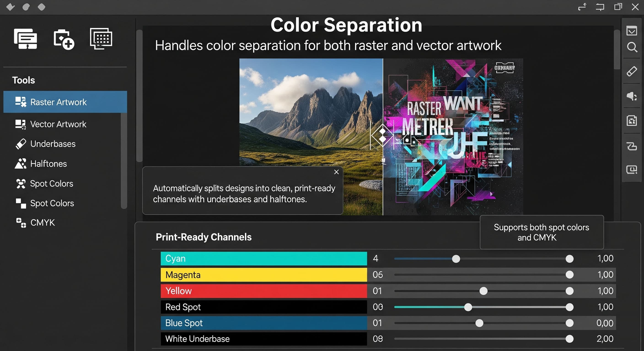
Task: Click the Yellow channel middle slider knob
Action: click(483, 291)
